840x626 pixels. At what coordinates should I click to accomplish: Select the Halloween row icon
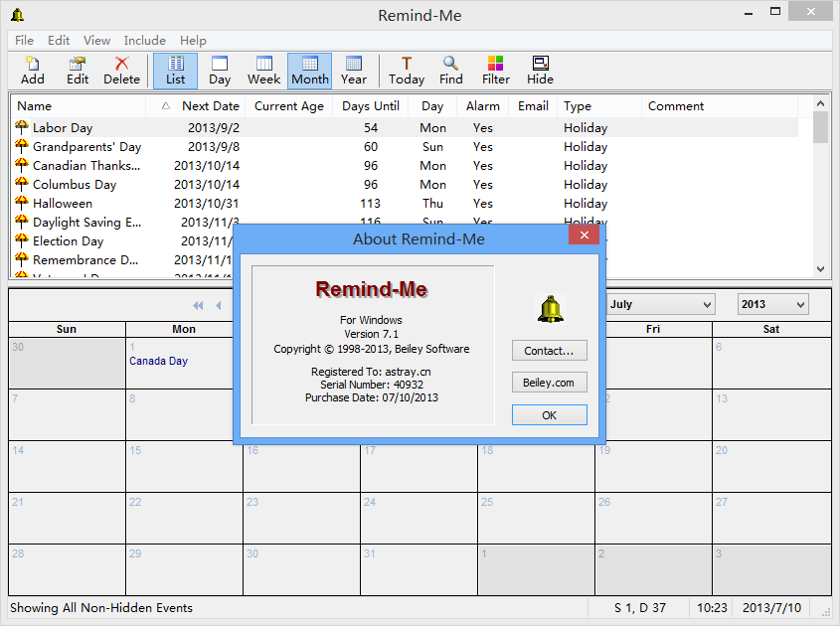22,203
